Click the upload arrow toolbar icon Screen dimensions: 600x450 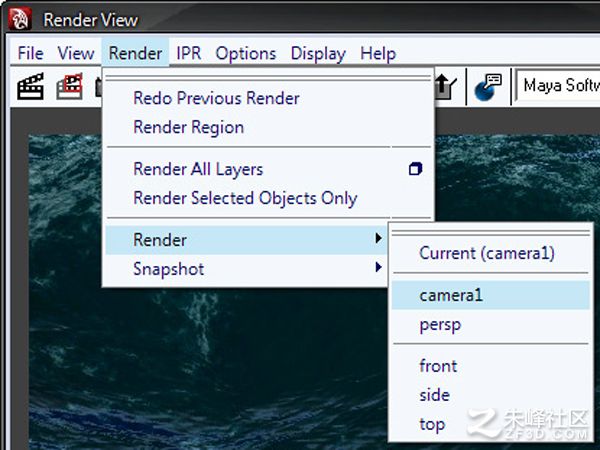click(x=446, y=87)
